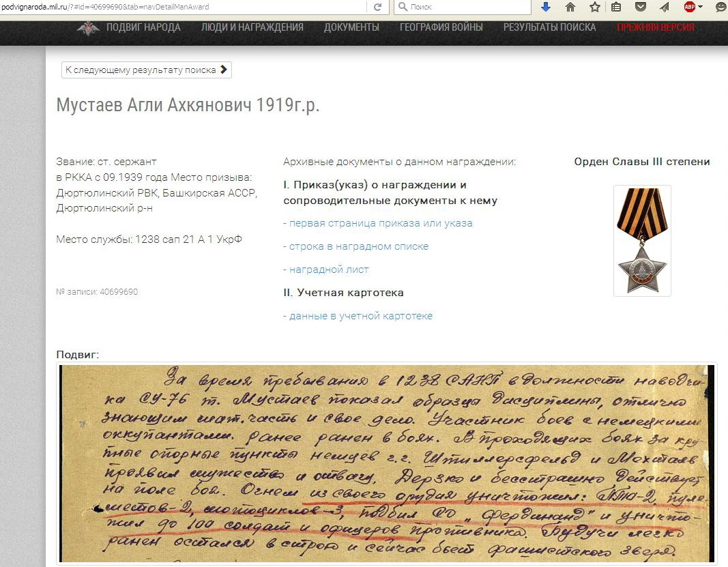Save page to Pocket icon
Screen dimensions: 728x567
point(640,7)
